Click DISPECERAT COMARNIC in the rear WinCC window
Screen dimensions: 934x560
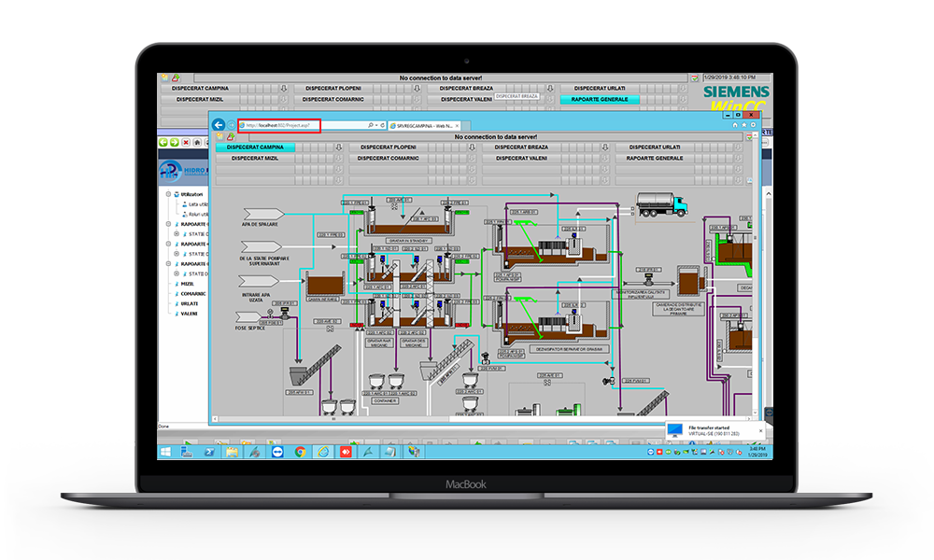coord(333,99)
